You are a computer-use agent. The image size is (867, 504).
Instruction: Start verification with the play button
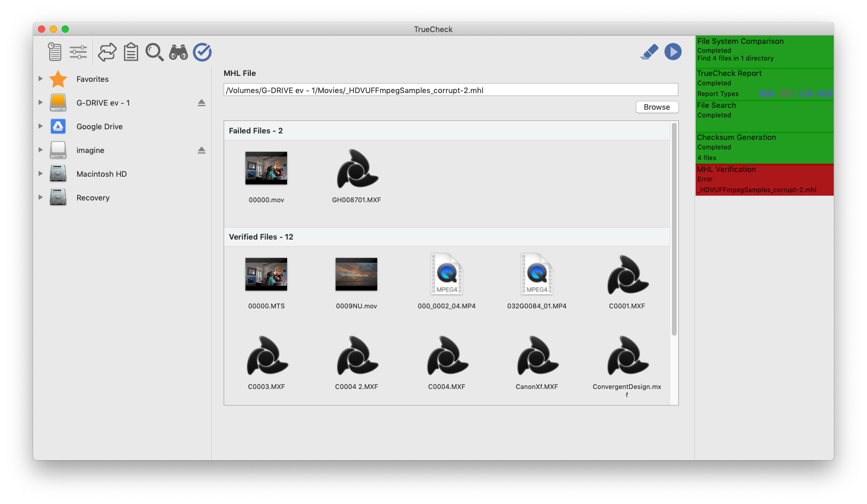(673, 52)
